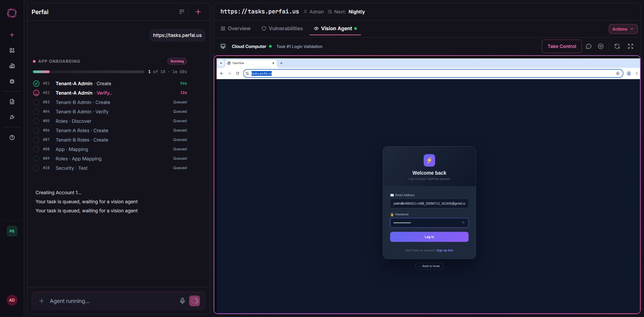Image resolution: width=644 pixels, height=317 pixels.
Task: Start new chat with plus icon in Perfai header
Action: click(x=198, y=12)
